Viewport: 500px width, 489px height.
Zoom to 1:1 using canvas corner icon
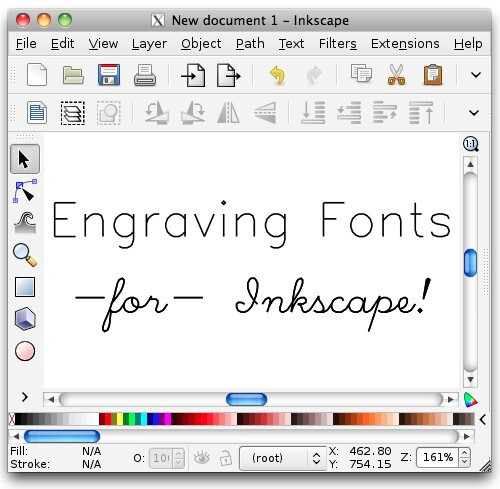point(471,144)
